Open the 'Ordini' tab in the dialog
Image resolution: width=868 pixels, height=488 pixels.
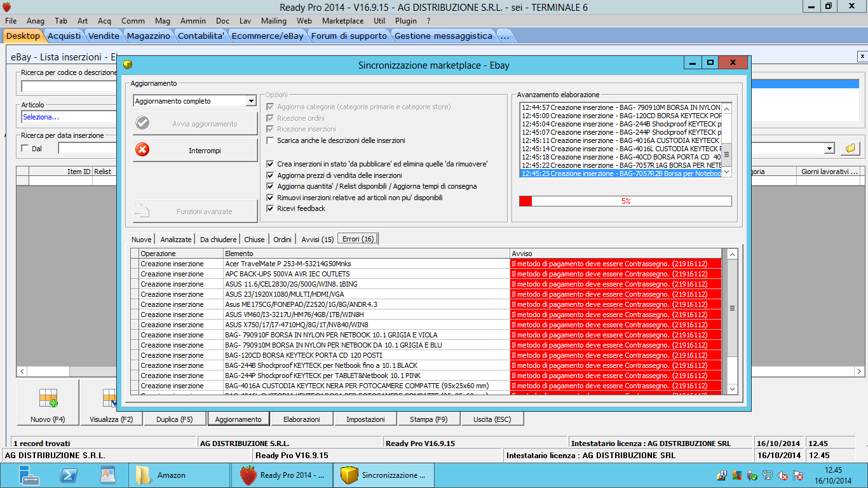[283, 240]
